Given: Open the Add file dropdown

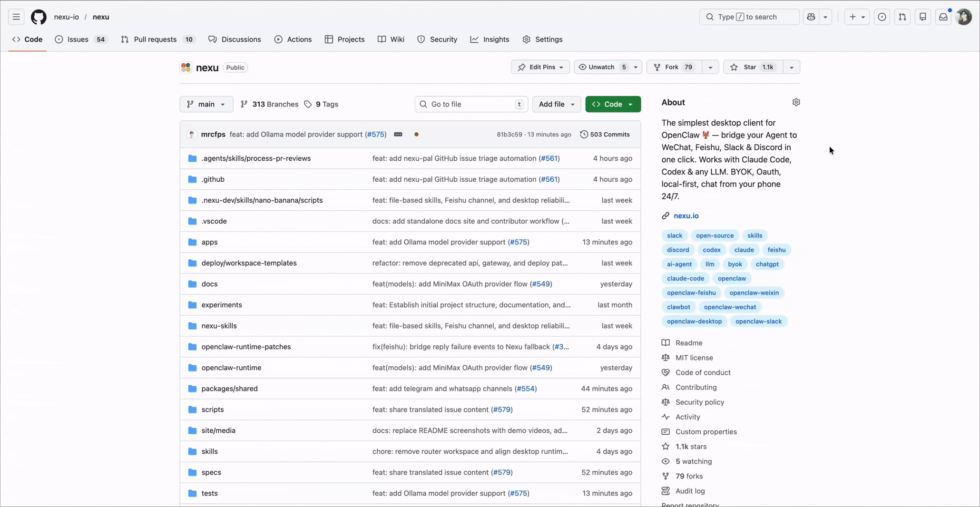Looking at the screenshot, I should (x=556, y=104).
